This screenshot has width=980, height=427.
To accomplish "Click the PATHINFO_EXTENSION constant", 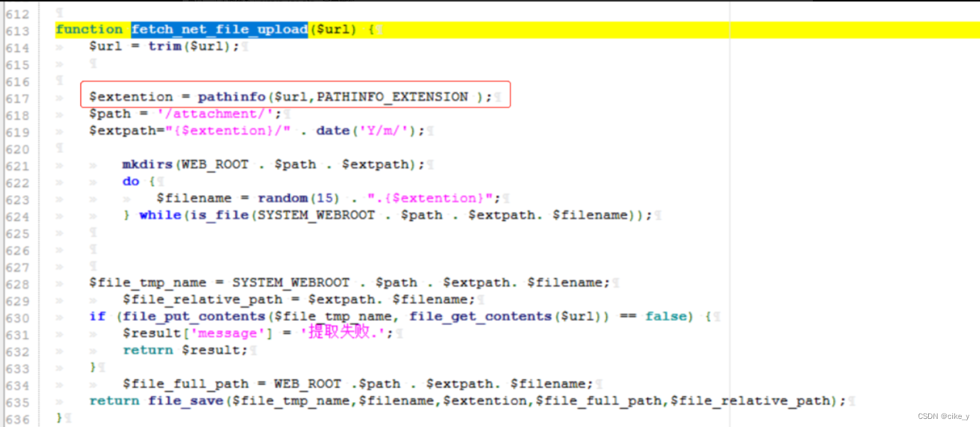I will pyautogui.click(x=392, y=97).
